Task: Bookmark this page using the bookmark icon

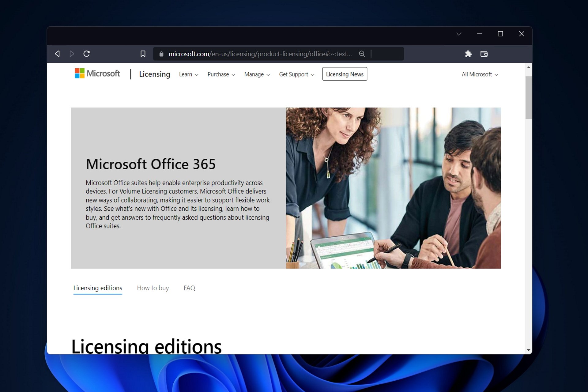Action: (x=143, y=54)
